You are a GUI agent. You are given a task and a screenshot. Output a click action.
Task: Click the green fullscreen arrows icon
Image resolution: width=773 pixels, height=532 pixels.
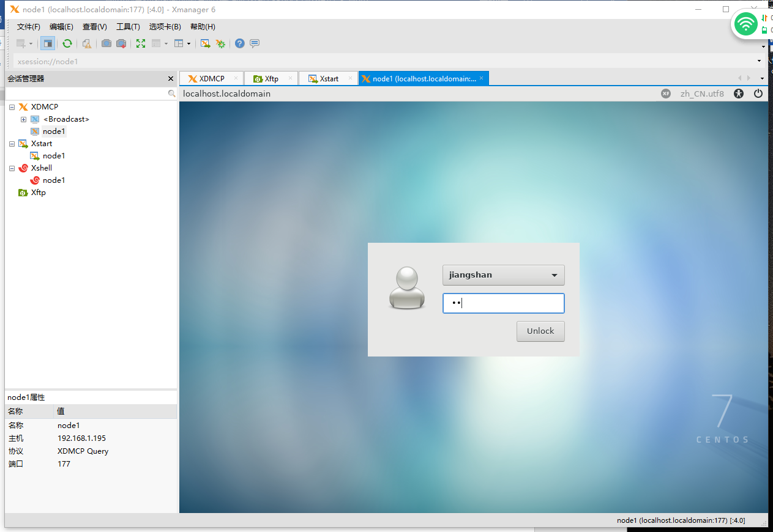point(141,43)
